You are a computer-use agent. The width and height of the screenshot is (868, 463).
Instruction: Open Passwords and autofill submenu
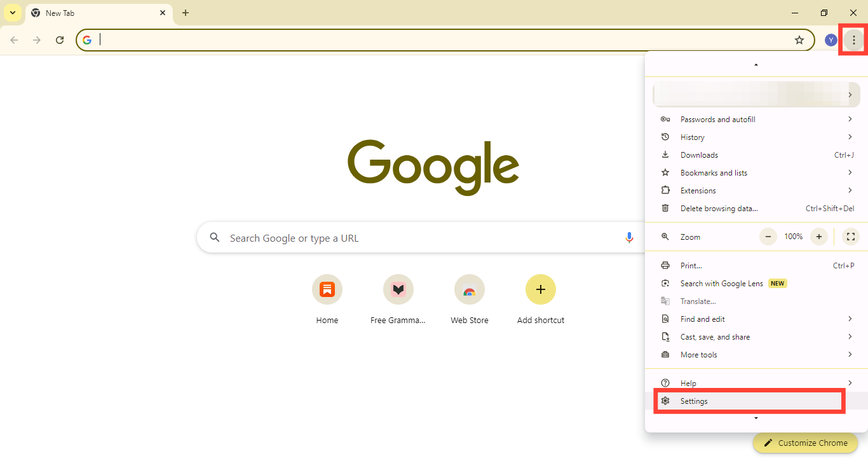[756, 120]
